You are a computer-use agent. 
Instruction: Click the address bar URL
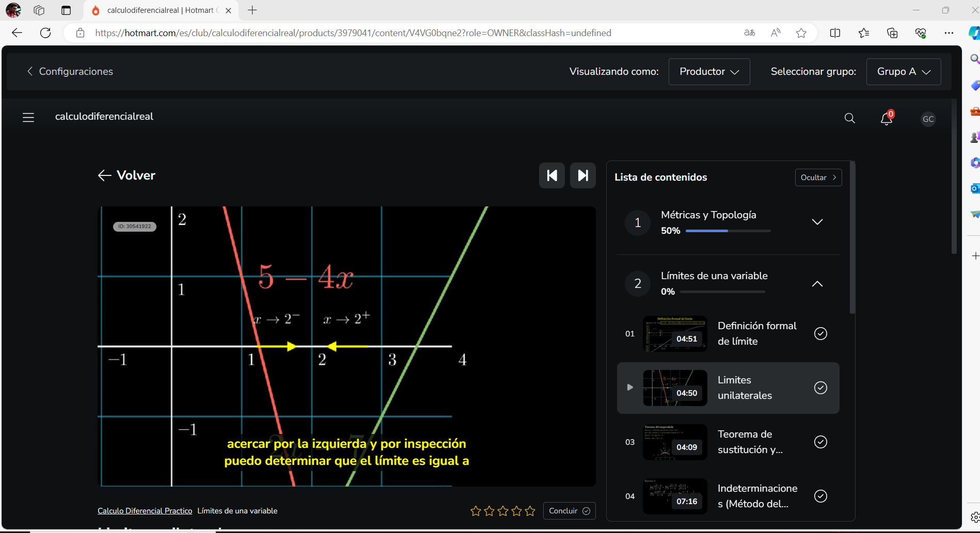point(353,33)
